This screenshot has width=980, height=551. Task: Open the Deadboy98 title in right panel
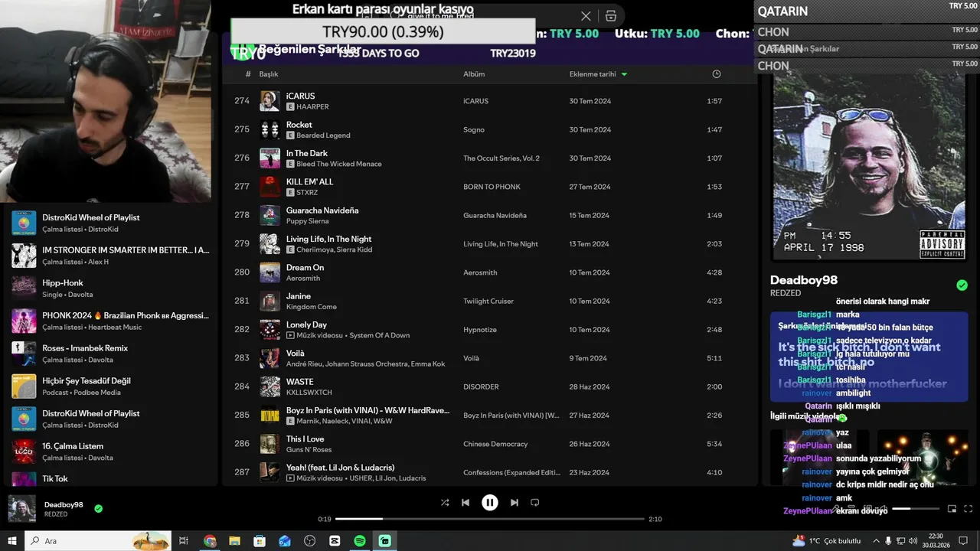(804, 280)
